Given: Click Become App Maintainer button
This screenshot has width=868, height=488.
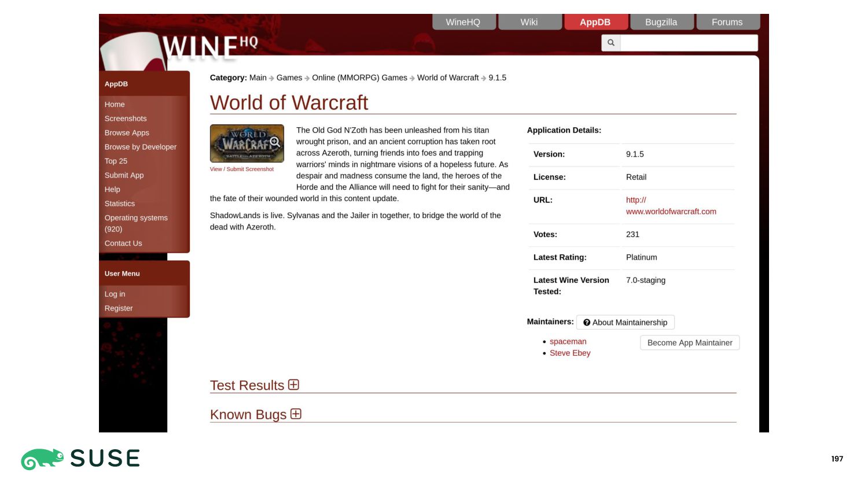Looking at the screenshot, I should [690, 343].
